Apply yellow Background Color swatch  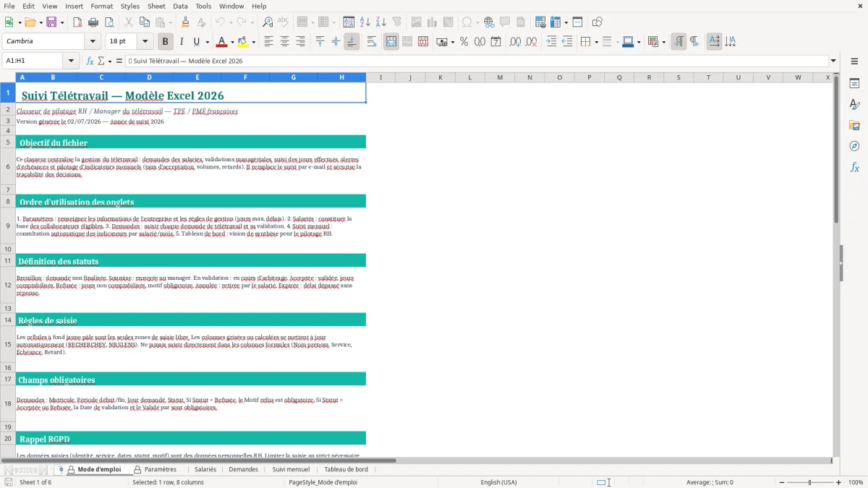click(x=243, y=42)
